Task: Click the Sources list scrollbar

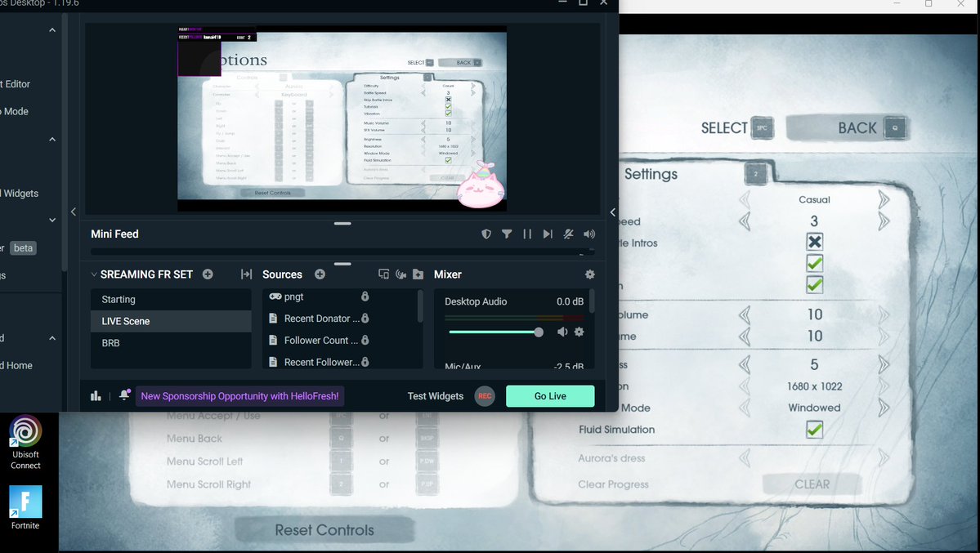Action: 420,306
